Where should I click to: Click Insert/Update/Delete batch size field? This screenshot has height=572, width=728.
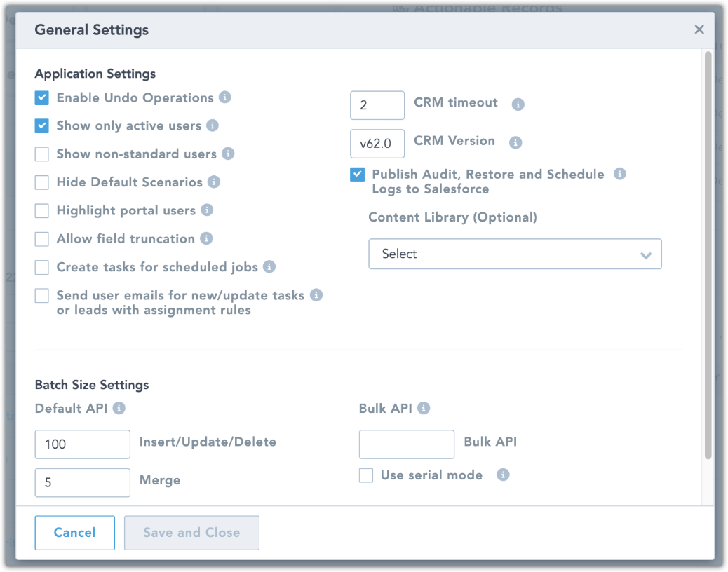pyautogui.click(x=83, y=444)
